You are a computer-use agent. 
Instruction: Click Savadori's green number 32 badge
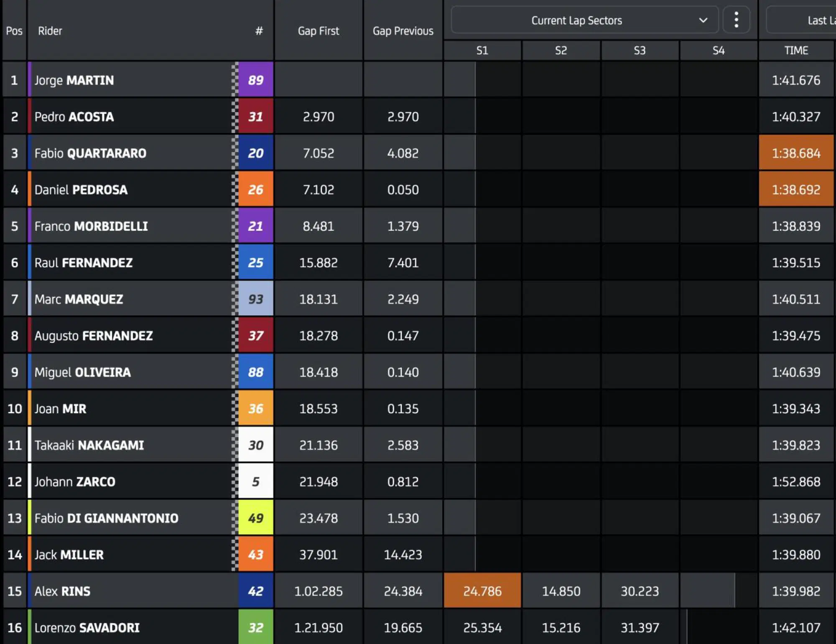[255, 628]
